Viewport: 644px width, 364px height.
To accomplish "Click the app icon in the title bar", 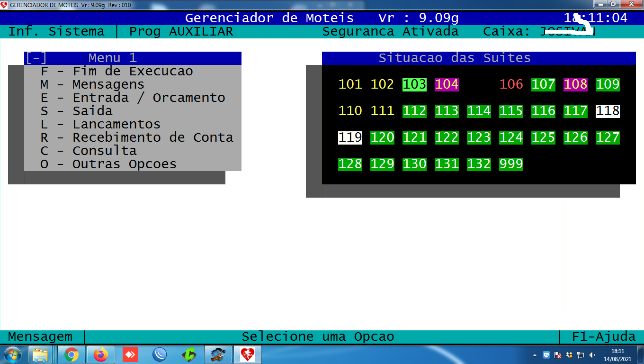I will (x=4, y=5).
